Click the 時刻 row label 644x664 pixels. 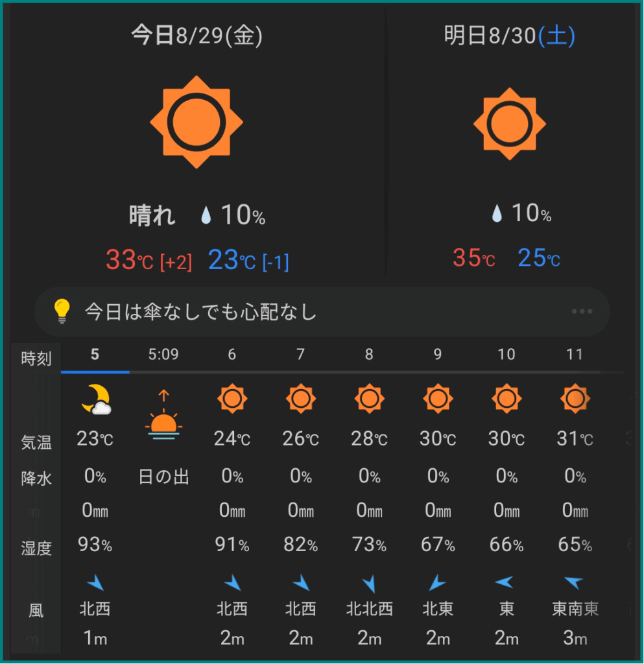tap(36, 359)
